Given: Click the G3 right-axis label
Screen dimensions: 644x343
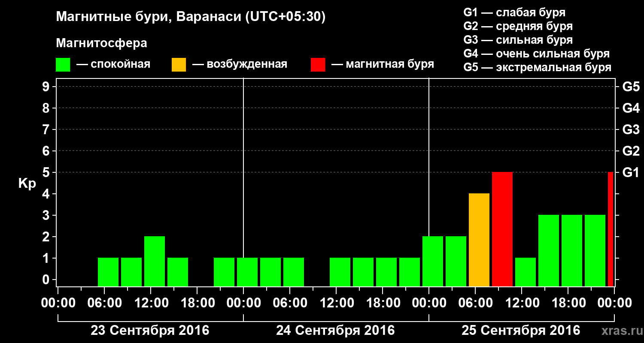Looking at the screenshot, I should point(631,129).
